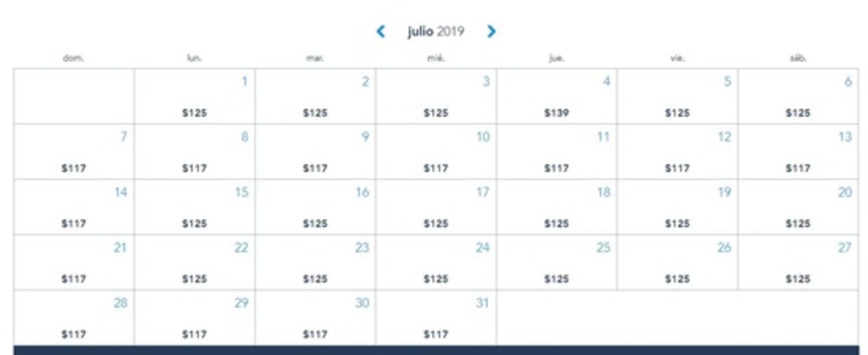
Task: Select July 4 priced at $139
Action: click(x=557, y=96)
